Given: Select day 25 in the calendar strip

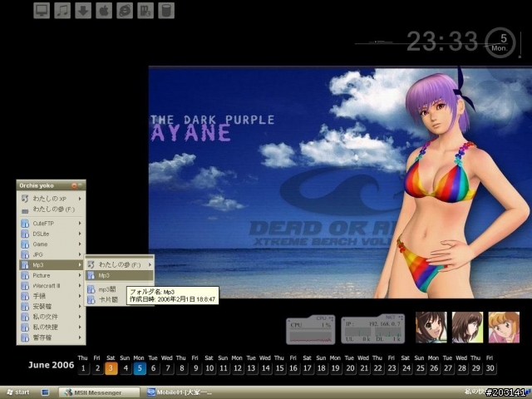Looking at the screenshot, I should click(x=420, y=368).
